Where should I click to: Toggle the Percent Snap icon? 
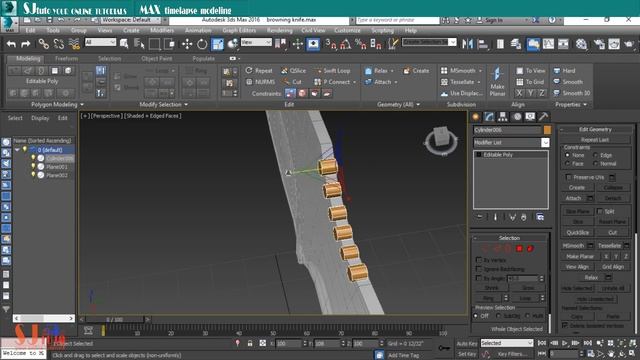(360, 44)
